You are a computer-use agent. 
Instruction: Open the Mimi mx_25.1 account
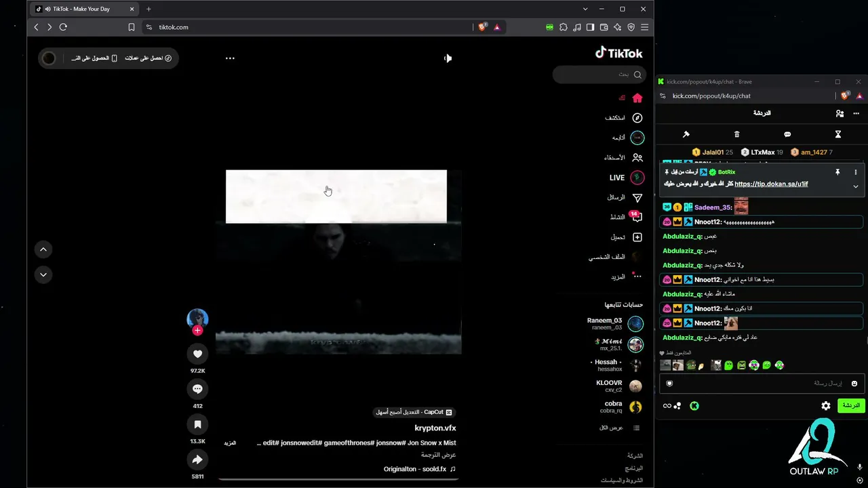[x=618, y=344]
